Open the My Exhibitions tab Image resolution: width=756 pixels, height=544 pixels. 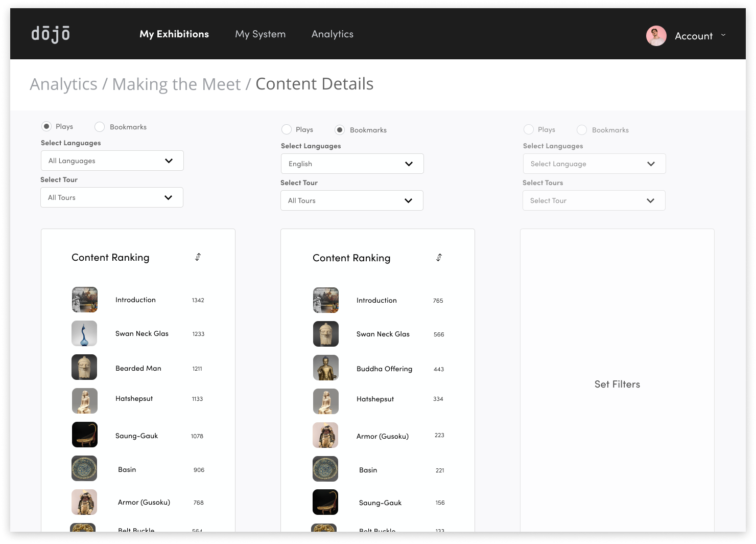coord(174,34)
